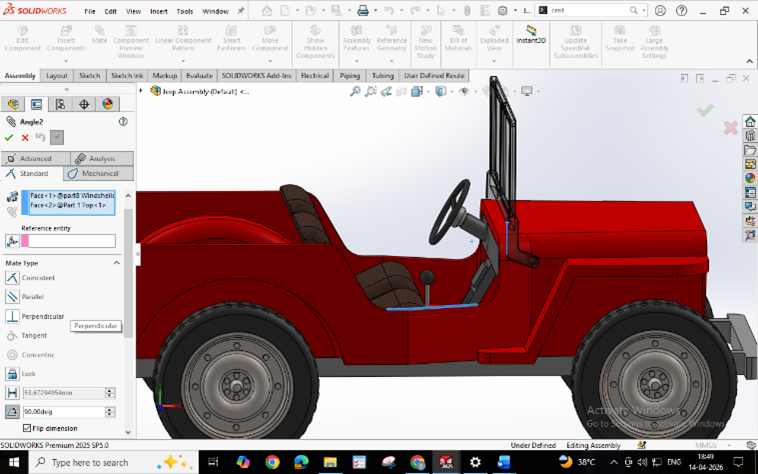Open Google Chrome from the taskbar
This screenshot has width=758, height=474.
point(272,462)
